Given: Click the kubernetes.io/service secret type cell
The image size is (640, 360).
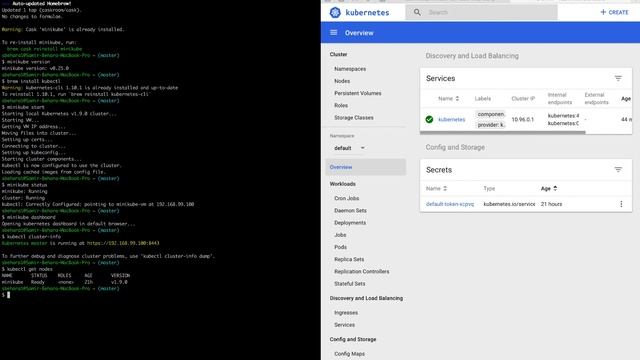Looking at the screenshot, I should (509, 204).
